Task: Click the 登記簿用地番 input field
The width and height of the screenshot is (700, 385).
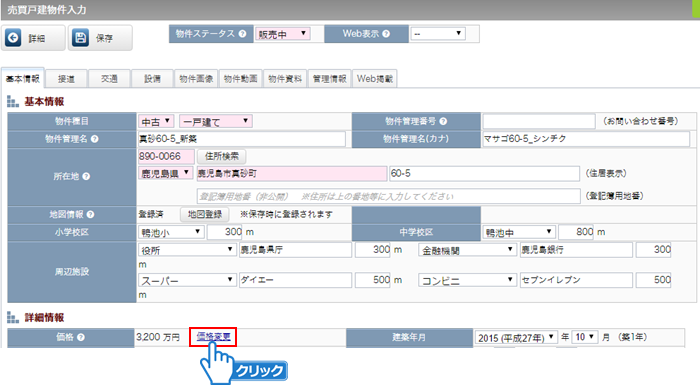Action: point(388,196)
